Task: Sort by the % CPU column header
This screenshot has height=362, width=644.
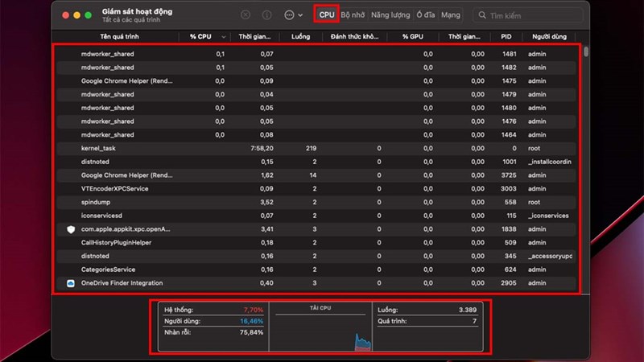Action: [204, 37]
